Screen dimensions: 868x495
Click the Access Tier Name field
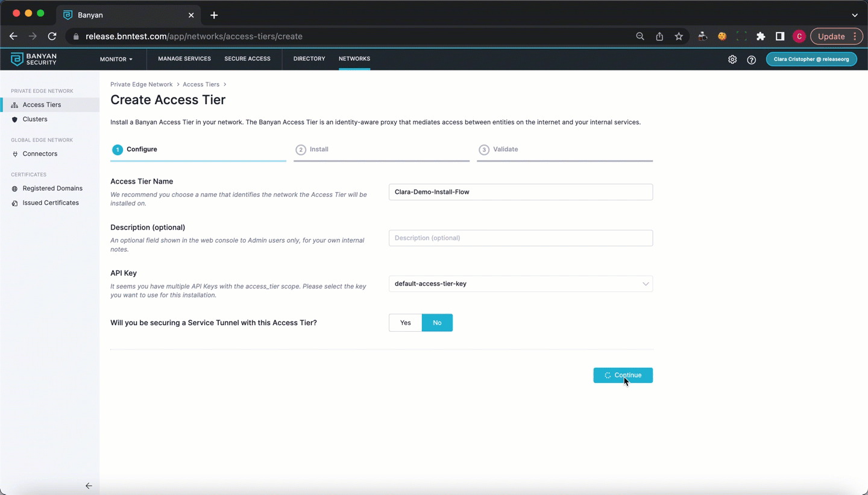pyautogui.click(x=521, y=192)
